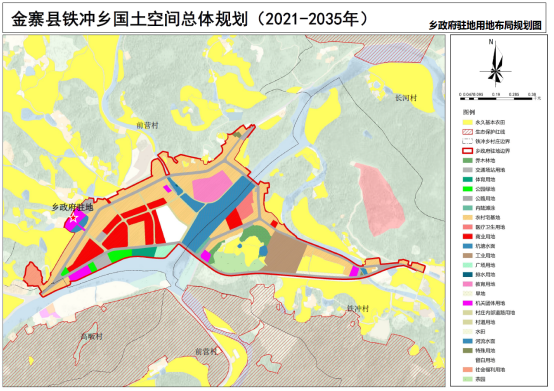Click the star marker at 乡政府驻地
Viewport: 554px width, 391px height.
point(74,218)
